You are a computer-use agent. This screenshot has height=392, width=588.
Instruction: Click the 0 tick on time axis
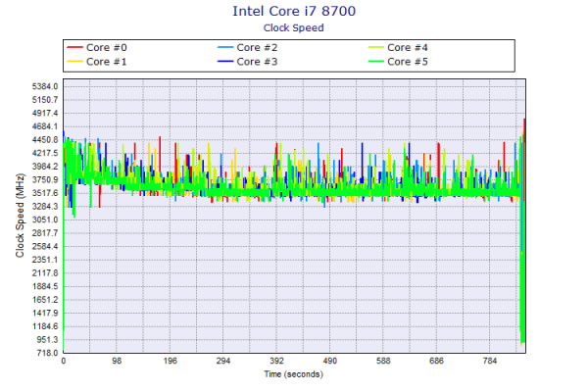[x=64, y=361]
